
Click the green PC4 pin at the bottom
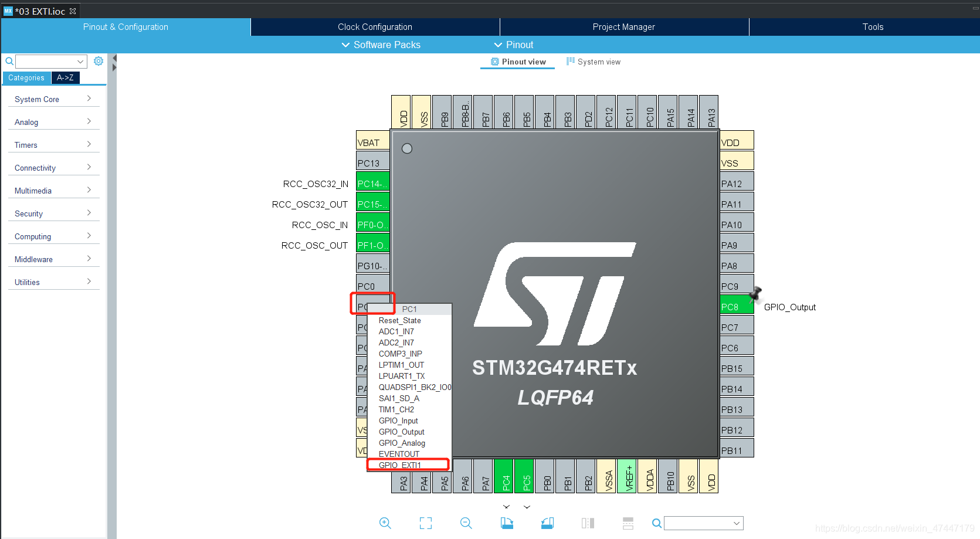[x=504, y=476]
